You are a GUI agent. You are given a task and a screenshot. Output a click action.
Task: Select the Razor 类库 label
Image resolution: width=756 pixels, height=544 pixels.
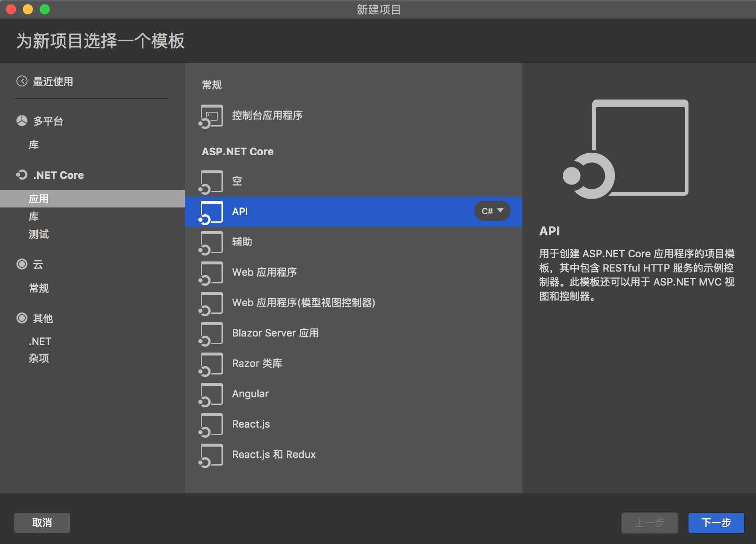(257, 364)
